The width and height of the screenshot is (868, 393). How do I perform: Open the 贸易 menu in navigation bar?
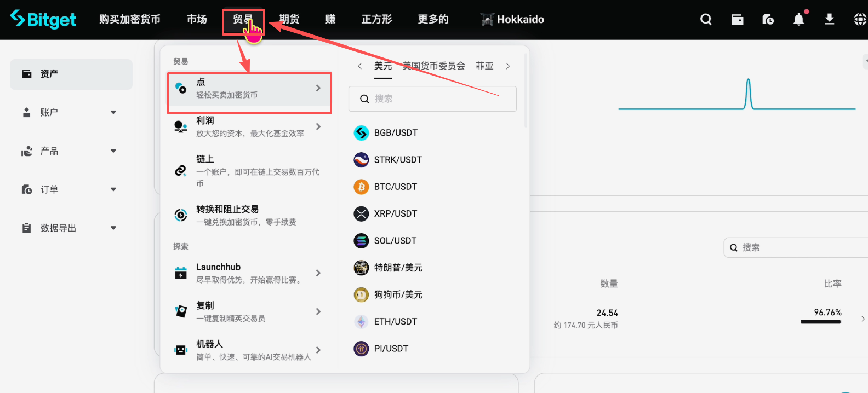click(x=242, y=20)
